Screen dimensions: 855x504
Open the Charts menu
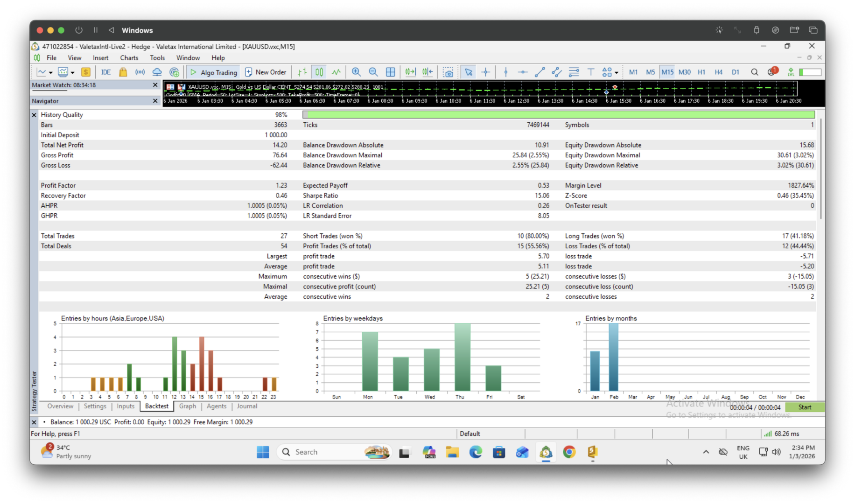click(x=129, y=58)
